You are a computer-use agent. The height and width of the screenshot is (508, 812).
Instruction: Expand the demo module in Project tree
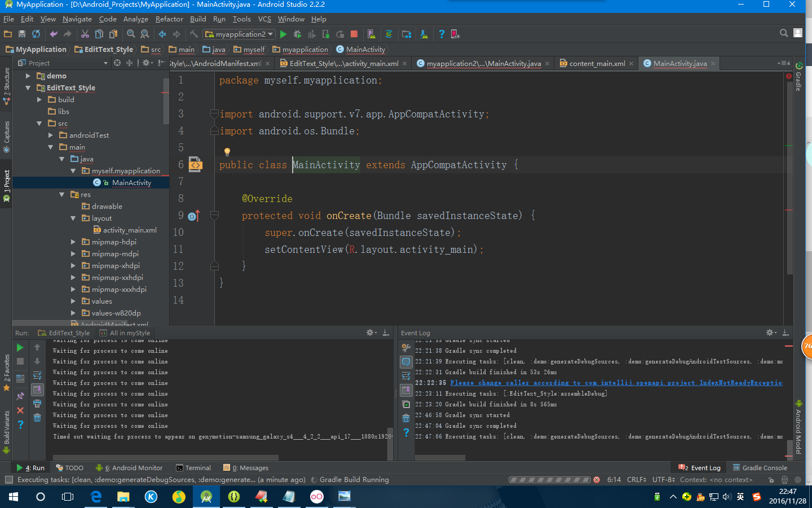pos(27,75)
